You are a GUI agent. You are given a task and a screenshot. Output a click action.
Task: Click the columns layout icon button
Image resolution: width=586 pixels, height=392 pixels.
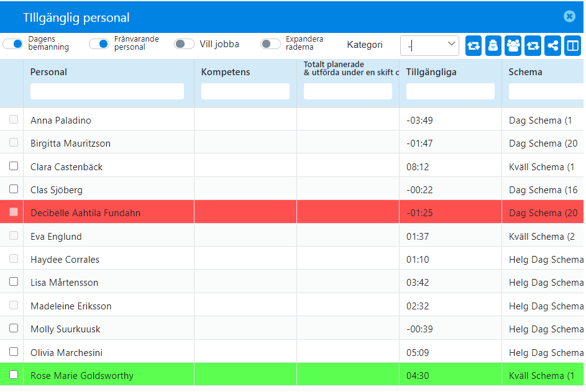tap(572, 45)
